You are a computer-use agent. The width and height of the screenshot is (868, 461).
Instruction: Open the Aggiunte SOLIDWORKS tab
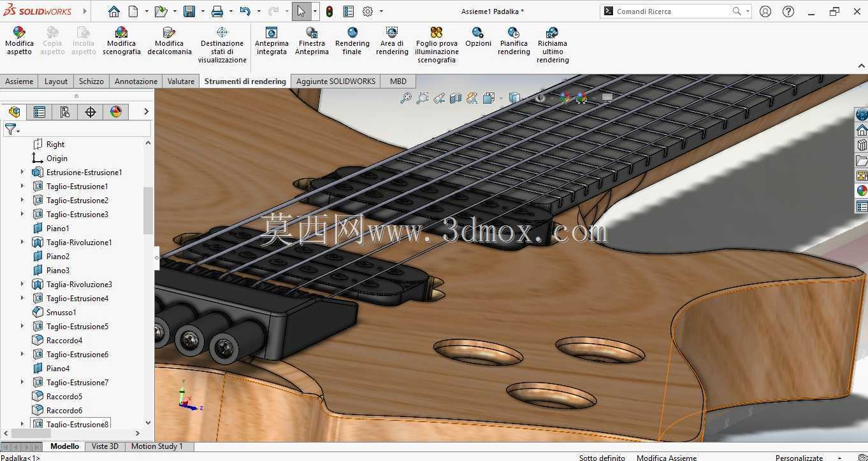pos(336,82)
